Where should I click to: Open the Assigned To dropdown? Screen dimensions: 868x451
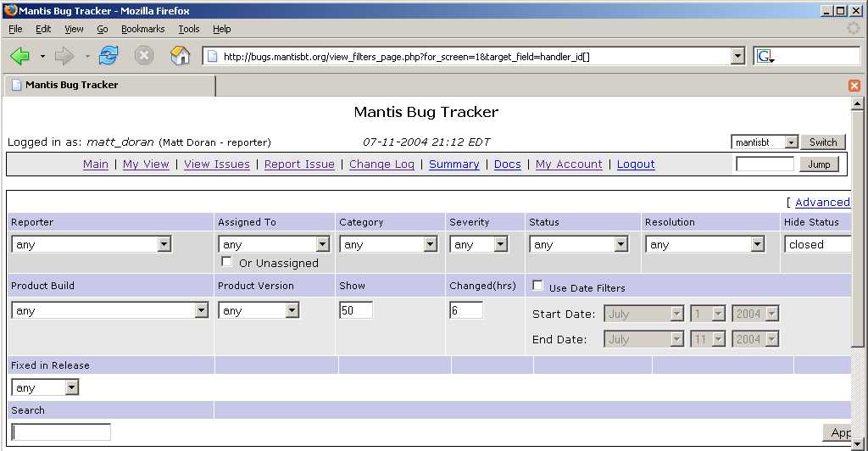click(274, 244)
